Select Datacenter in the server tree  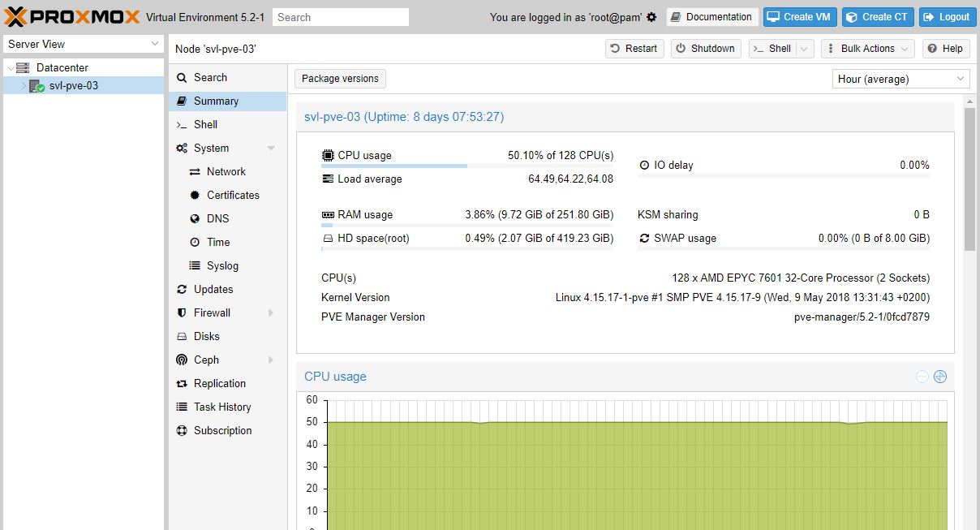coord(84,68)
